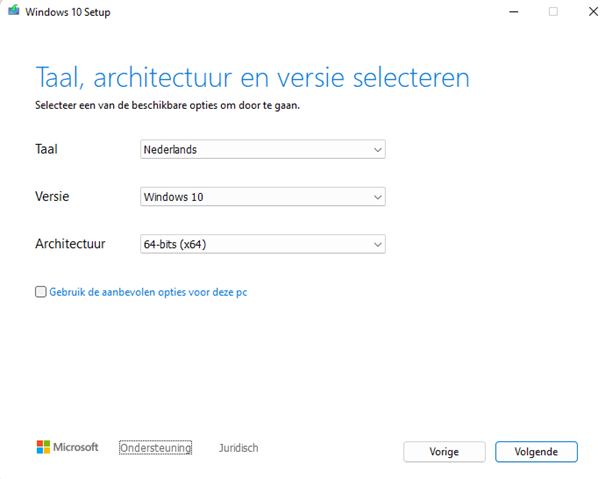Click the chevron arrow of the Versie field
This screenshot has height=479, width=605.
tap(378, 197)
